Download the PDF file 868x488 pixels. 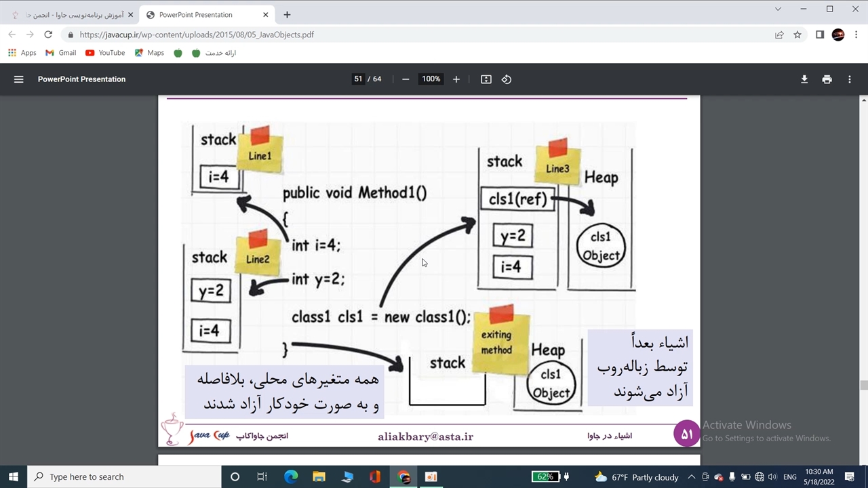[x=804, y=79]
